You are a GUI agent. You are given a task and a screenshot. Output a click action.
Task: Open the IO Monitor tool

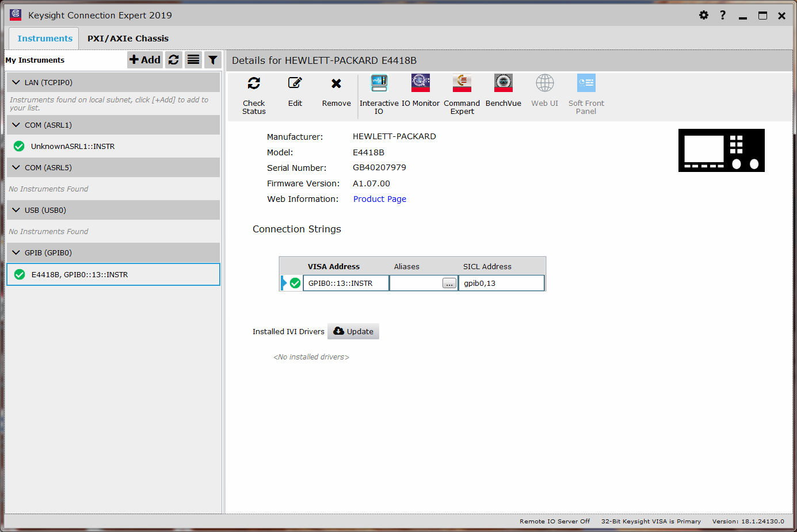click(421, 84)
